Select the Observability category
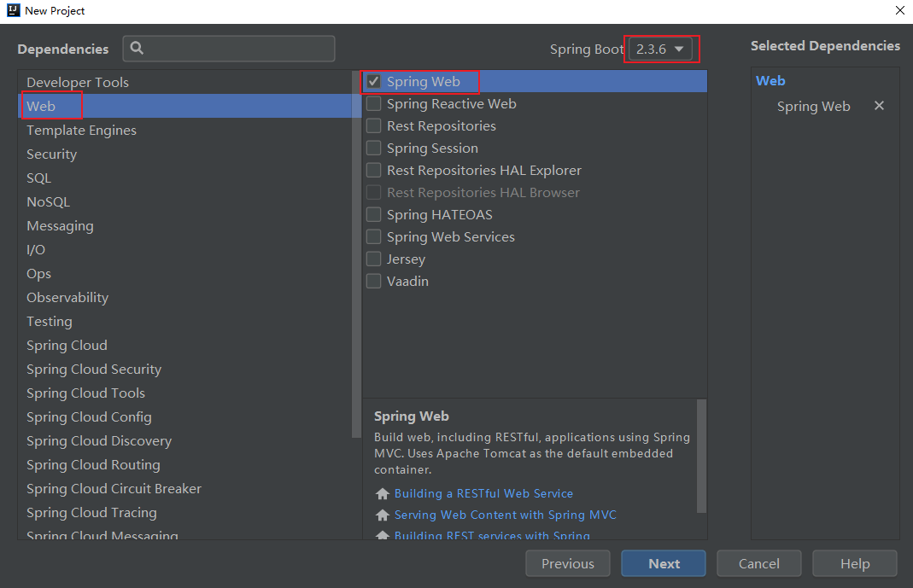The image size is (913, 588). pyautogui.click(x=185, y=297)
